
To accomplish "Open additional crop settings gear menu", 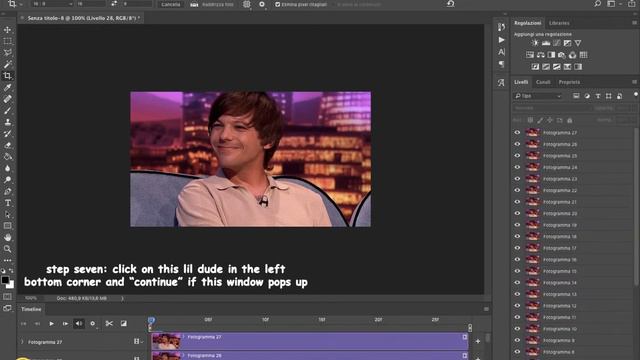I will pyautogui.click(x=262, y=4).
